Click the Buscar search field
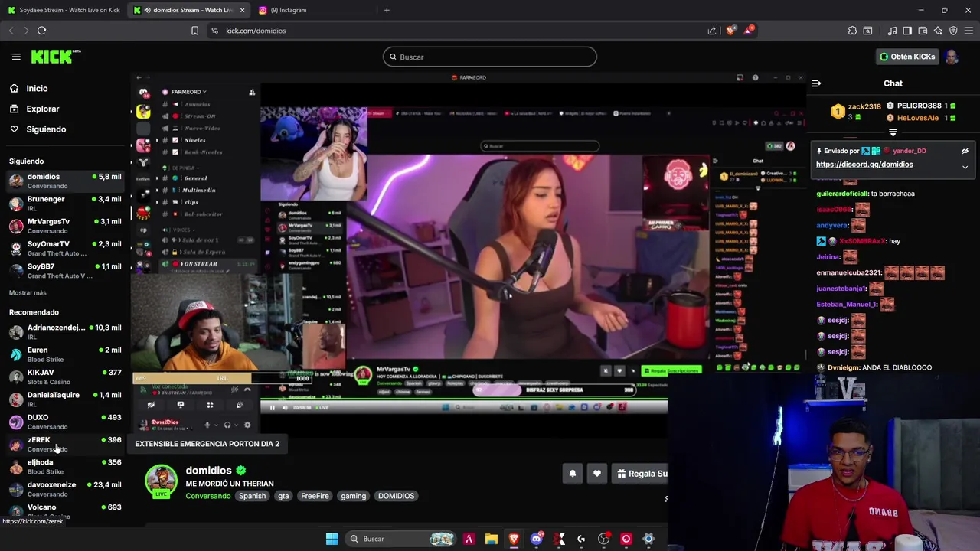980x551 pixels. [x=490, y=57]
